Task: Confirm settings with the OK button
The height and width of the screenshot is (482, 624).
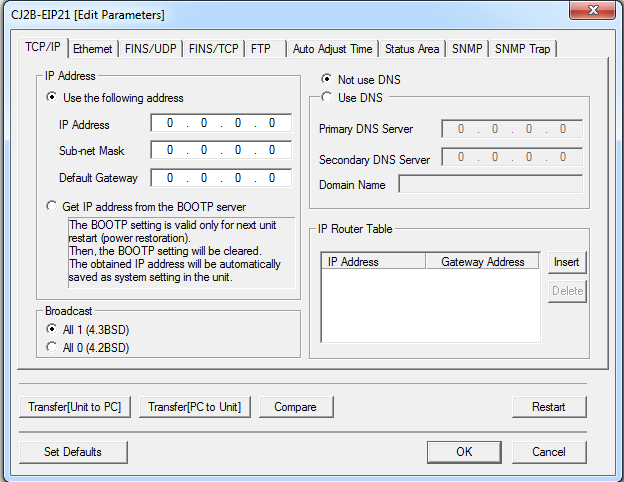Action: 464,452
